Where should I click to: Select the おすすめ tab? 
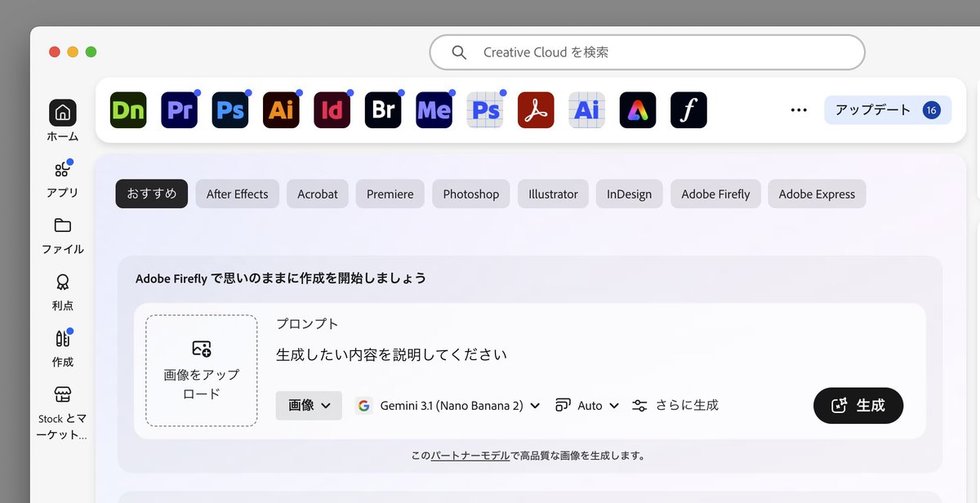tap(152, 194)
